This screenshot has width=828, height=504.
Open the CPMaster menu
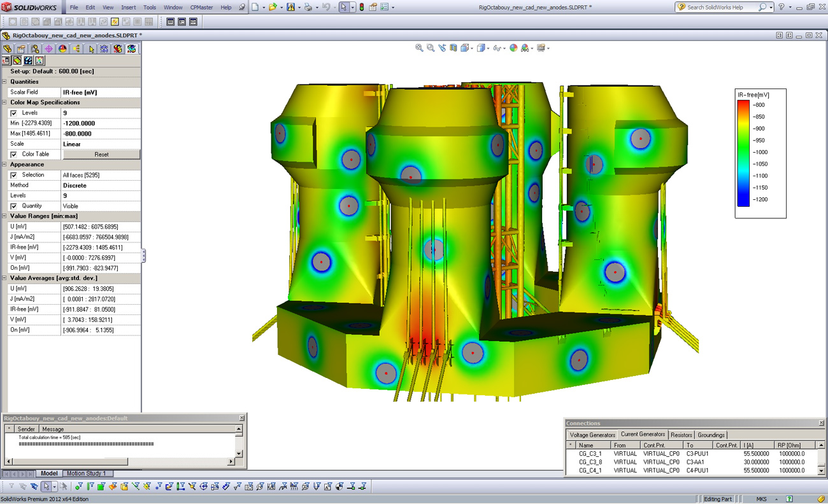pyautogui.click(x=201, y=8)
